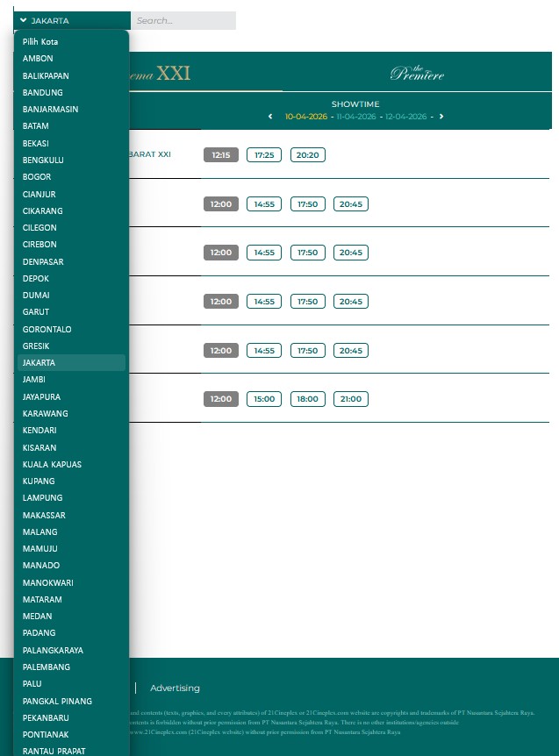Viewport: 559px width, 756px height.
Task: Select KENDARI from city list
Action: [x=71, y=430]
